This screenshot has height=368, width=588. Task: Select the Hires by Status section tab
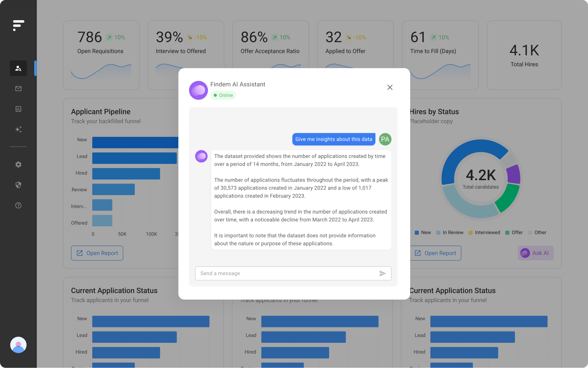[x=433, y=111]
